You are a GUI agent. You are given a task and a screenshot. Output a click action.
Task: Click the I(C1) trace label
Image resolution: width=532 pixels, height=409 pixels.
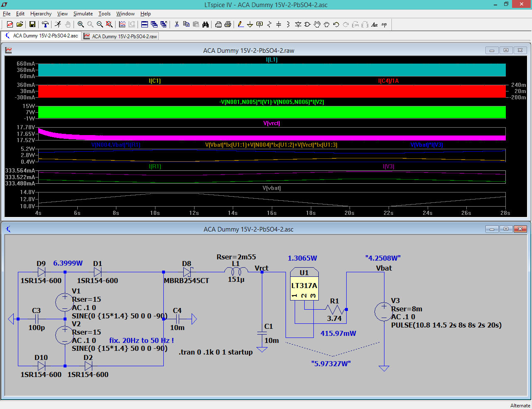pyautogui.click(x=155, y=81)
